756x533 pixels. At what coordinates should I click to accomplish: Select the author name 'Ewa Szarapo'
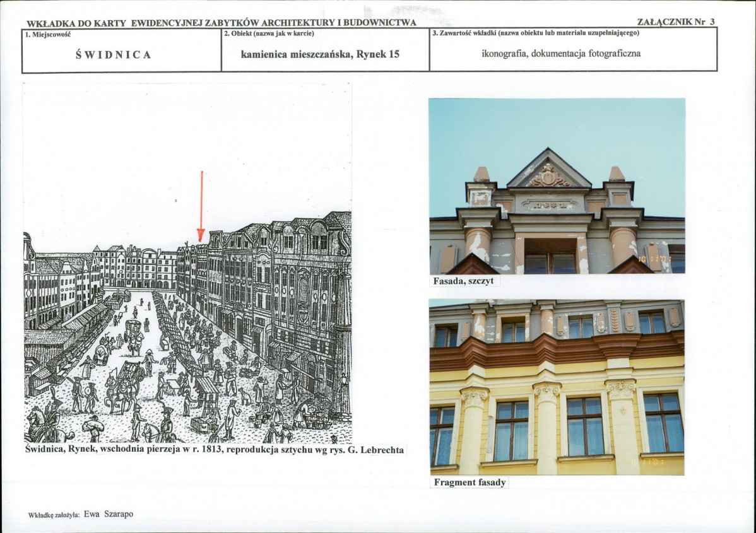point(109,514)
